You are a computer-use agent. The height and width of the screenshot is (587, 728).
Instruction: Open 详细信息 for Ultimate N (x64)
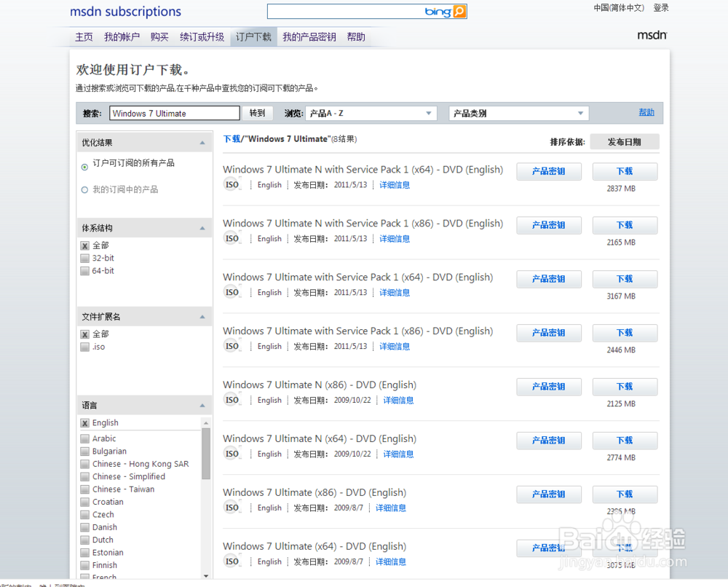coord(398,454)
